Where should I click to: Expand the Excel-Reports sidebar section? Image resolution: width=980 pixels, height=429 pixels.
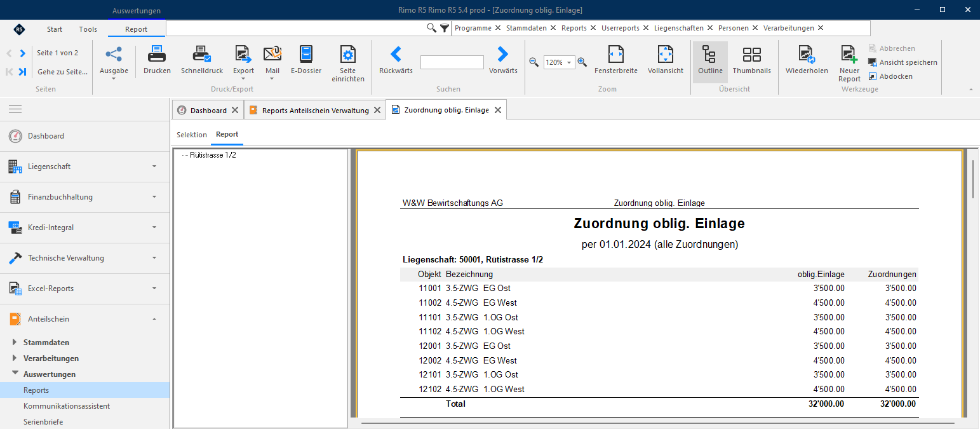[154, 289]
